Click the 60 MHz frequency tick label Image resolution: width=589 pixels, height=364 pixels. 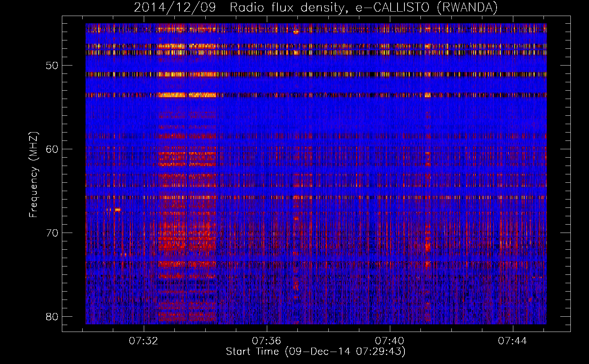pyautogui.click(x=52, y=149)
